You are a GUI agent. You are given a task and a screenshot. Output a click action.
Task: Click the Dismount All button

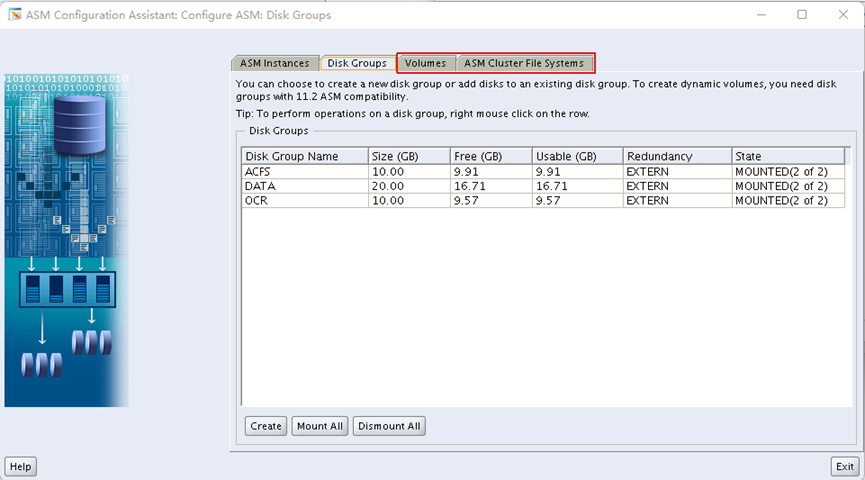point(389,426)
